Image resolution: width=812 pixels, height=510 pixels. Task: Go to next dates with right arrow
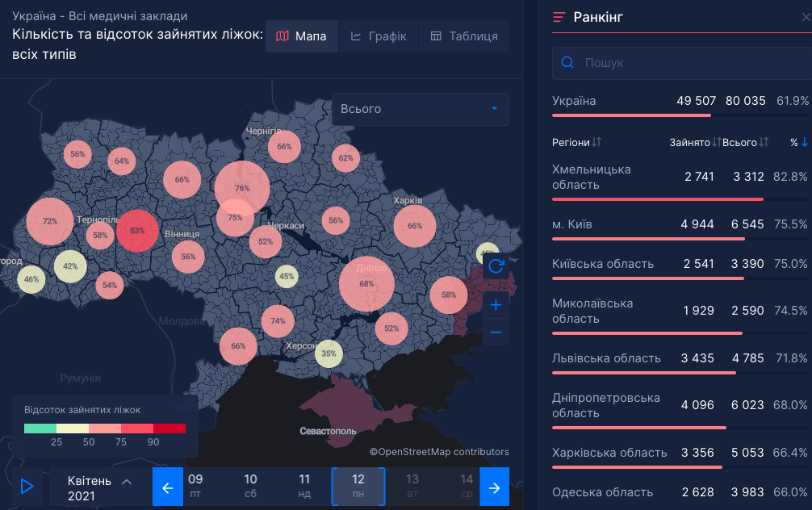click(495, 487)
